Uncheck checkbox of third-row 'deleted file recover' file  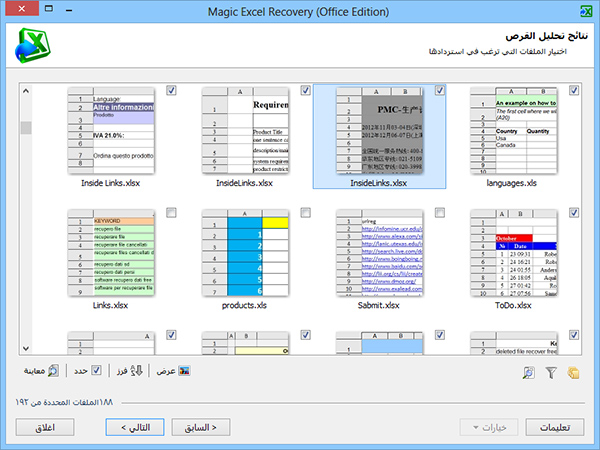click(x=574, y=335)
